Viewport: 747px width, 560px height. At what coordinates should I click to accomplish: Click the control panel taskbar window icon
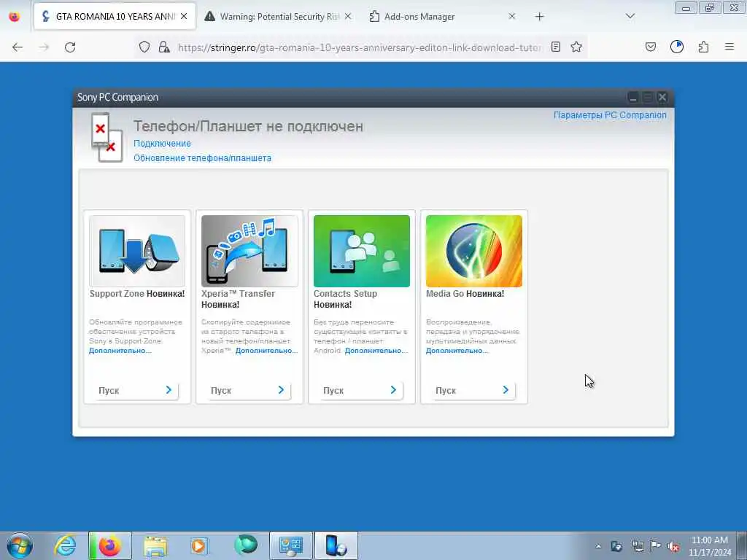(291, 545)
